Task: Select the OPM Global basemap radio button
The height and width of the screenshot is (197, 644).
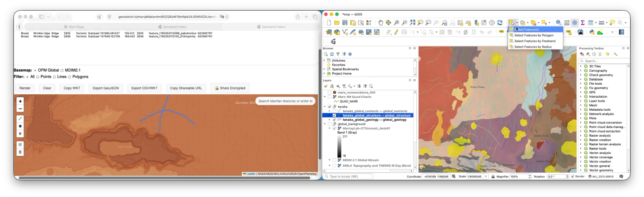Action: click(35, 70)
